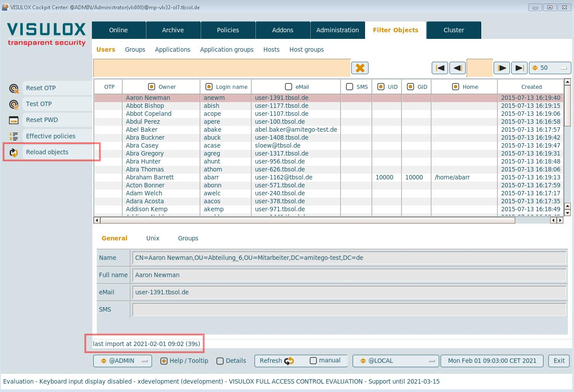Enable manual refresh checkbox
Viewport: 574px width, 392px height.
(x=313, y=361)
